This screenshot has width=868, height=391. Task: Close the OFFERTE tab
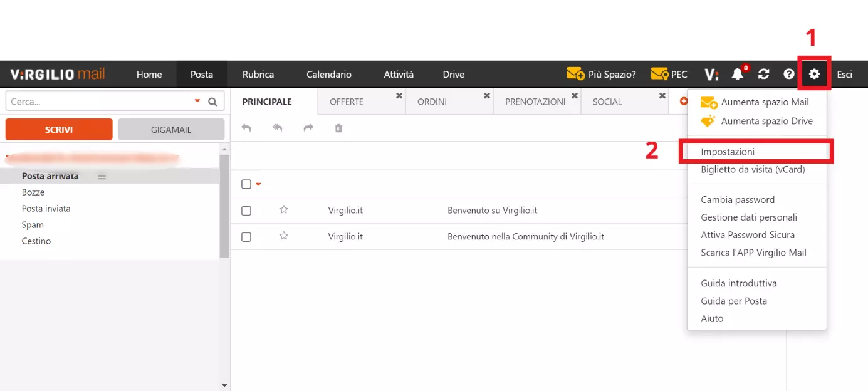pyautogui.click(x=399, y=95)
